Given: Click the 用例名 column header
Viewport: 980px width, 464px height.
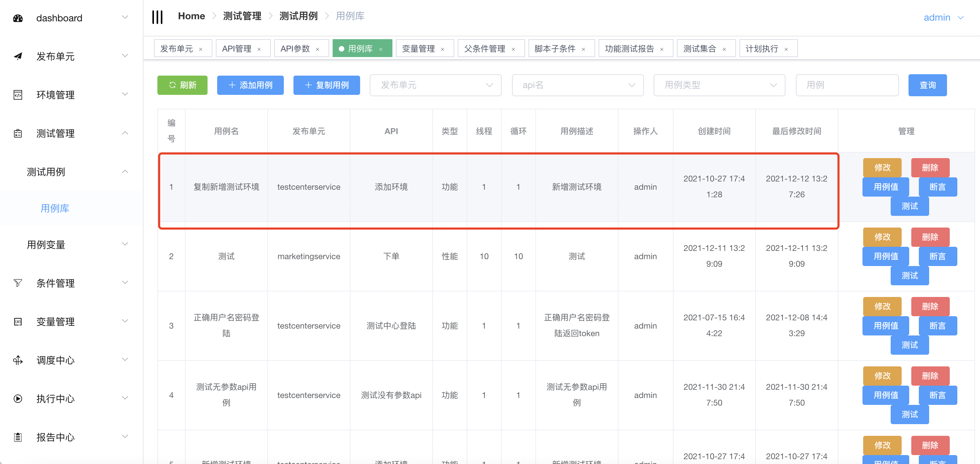Looking at the screenshot, I should coord(226,131).
